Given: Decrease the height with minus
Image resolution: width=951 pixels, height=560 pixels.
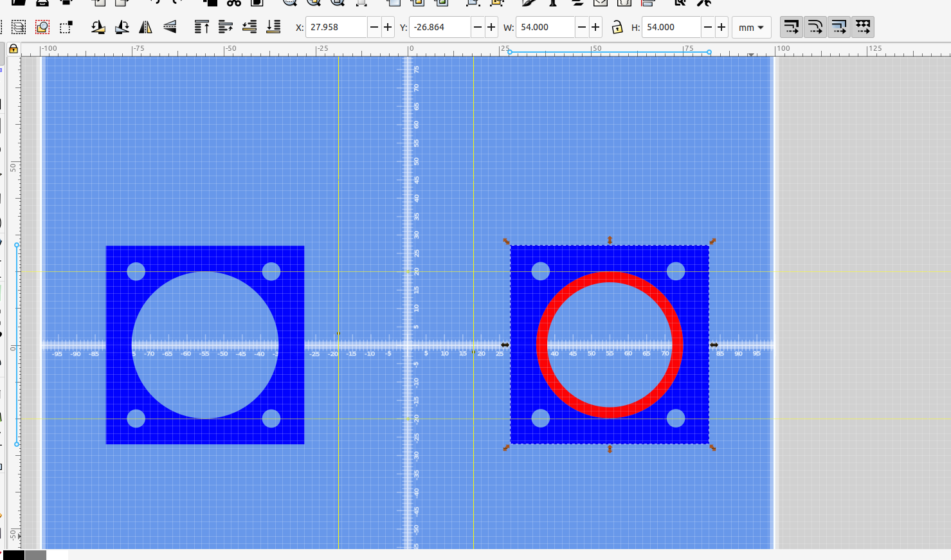Looking at the screenshot, I should tap(708, 27).
